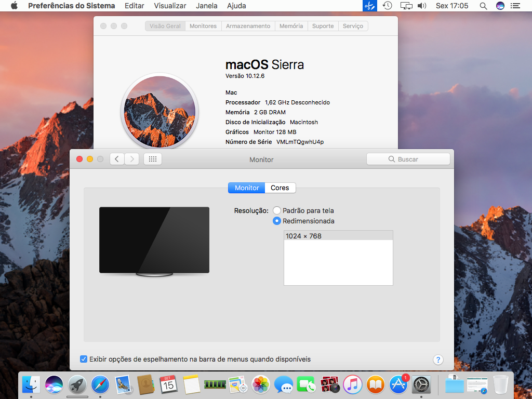Open Photo Booth icon in Dock

pyautogui.click(x=329, y=385)
